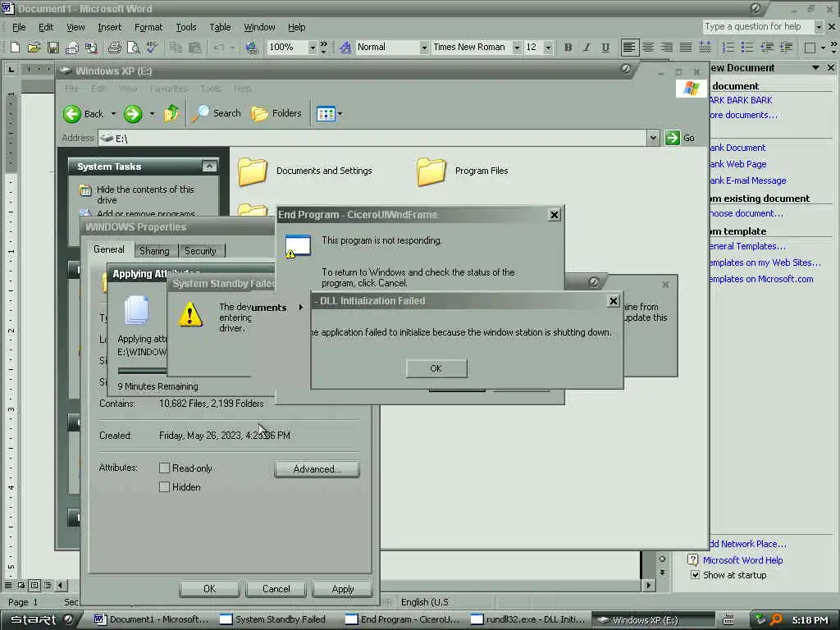Screen dimensions: 840x630
Task: Open the General Templates... link
Action: click(x=746, y=246)
